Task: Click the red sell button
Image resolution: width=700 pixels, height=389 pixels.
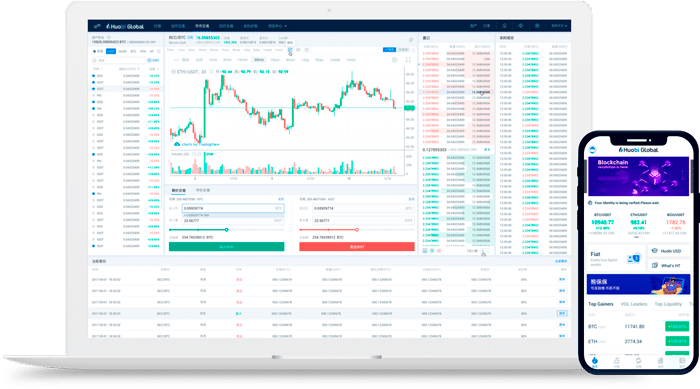Action: 357,247
